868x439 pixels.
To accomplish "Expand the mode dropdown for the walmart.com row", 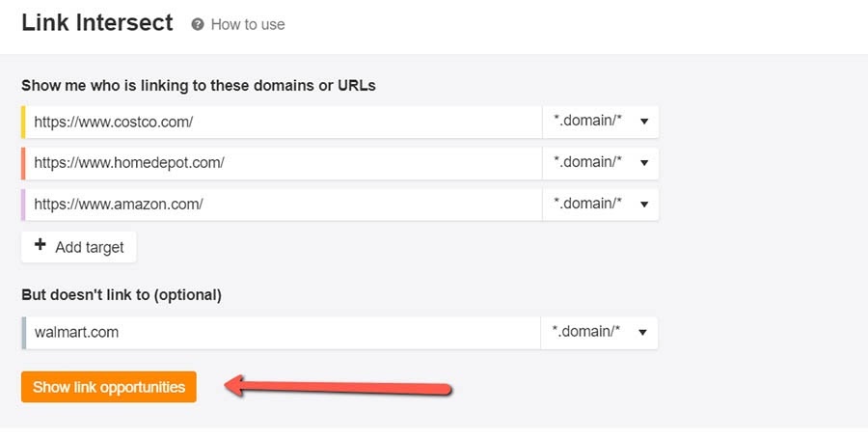I will (599, 332).
